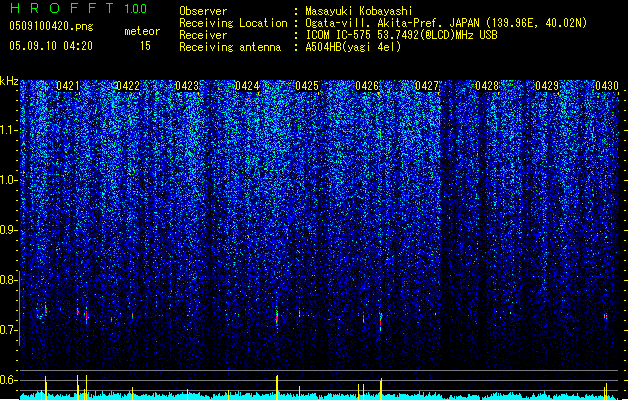Image resolution: width=629 pixels, height=400 pixels.
Task: Click the "Receiving Location" label
Action: point(233,23)
